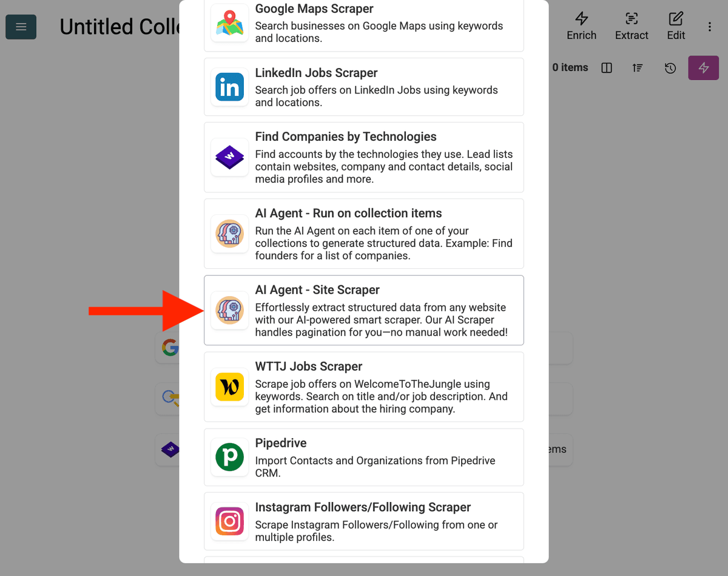Click the Instagram logo icon
This screenshot has height=576, width=728.
(x=230, y=521)
